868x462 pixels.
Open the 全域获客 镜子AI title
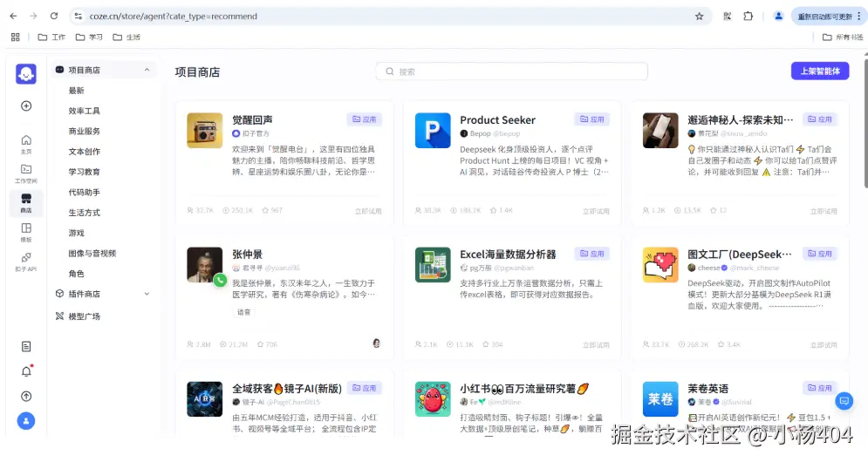[x=287, y=389]
